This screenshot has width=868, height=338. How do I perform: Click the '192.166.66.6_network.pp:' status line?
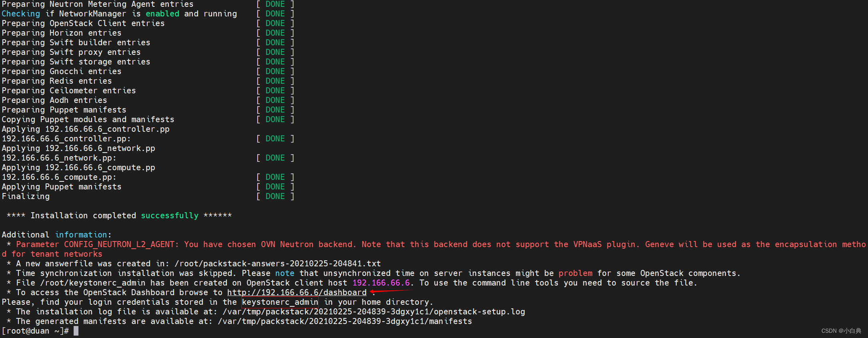59,158
